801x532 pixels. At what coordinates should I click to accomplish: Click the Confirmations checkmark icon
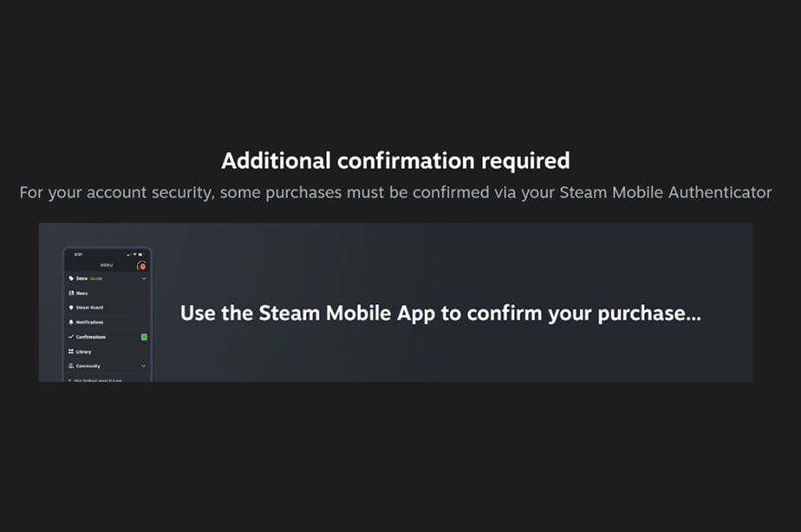pyautogui.click(x=71, y=336)
